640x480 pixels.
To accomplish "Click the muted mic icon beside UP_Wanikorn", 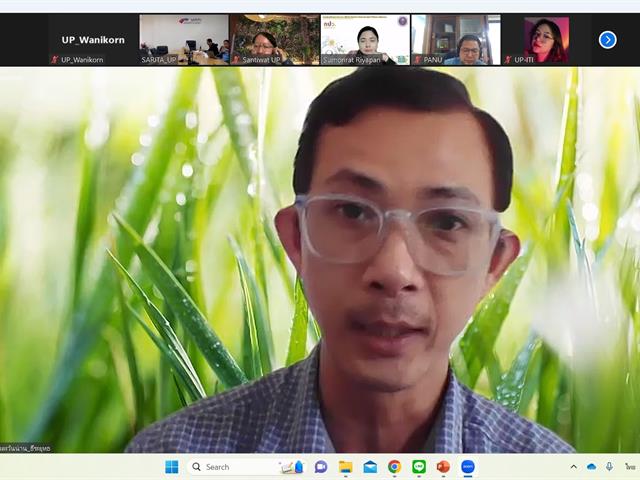I will [55, 60].
